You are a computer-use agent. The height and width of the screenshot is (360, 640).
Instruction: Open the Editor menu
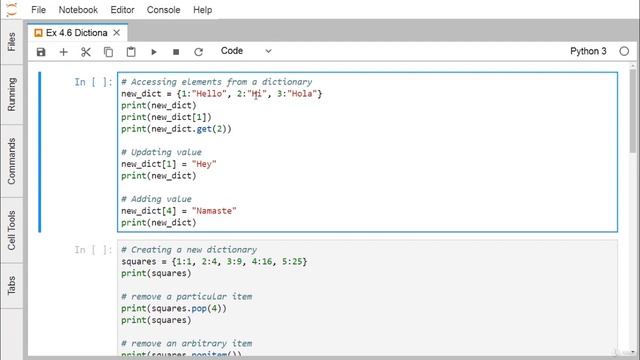(122, 10)
